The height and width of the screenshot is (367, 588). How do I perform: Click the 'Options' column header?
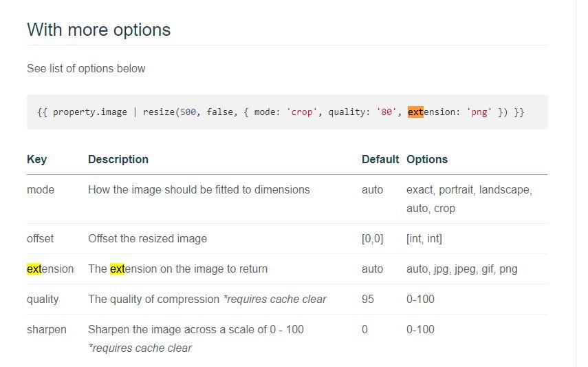pos(427,159)
